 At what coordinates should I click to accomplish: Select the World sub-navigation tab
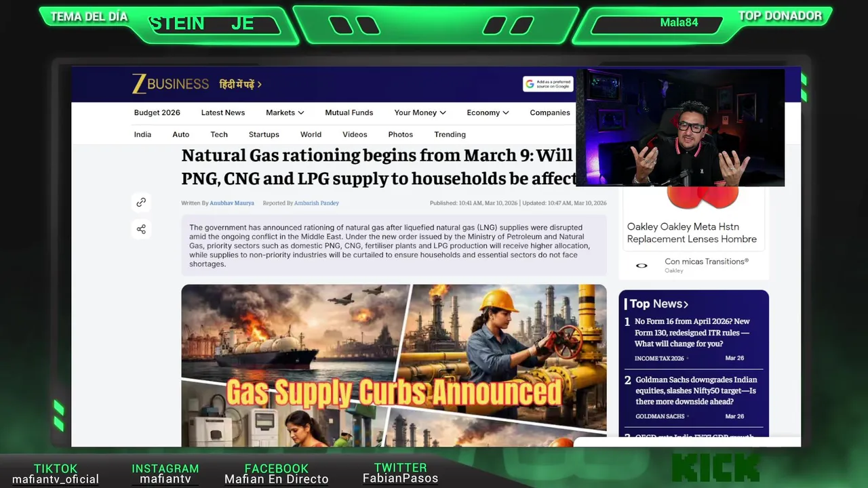[x=311, y=134]
